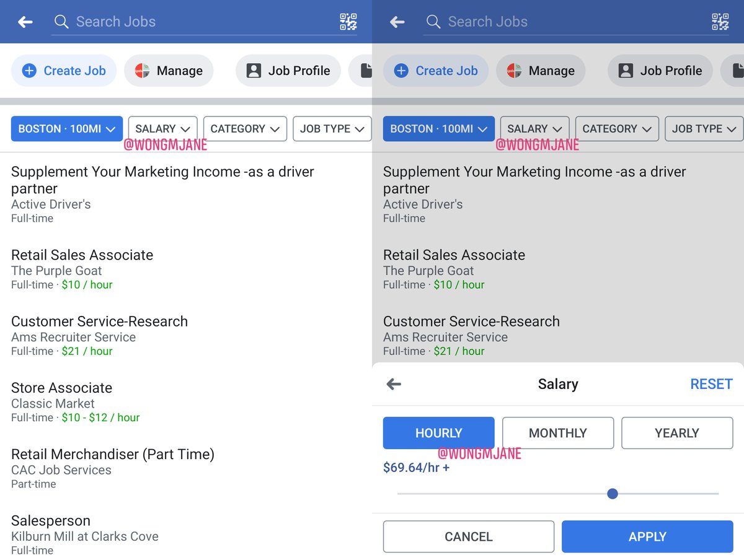Click the search magnifier icon
The height and width of the screenshot is (560, 744).
point(60,21)
